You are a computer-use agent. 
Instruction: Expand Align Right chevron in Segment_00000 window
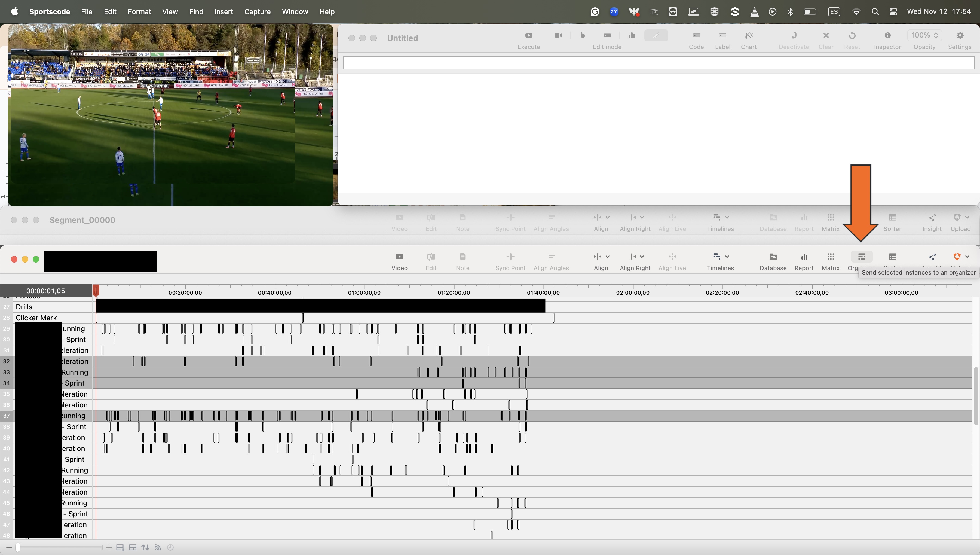click(x=642, y=217)
